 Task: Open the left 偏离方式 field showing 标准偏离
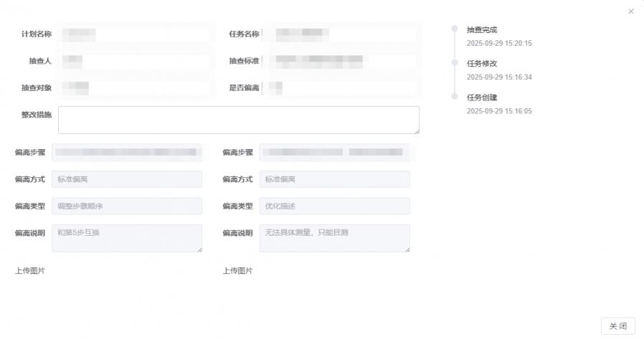point(127,179)
